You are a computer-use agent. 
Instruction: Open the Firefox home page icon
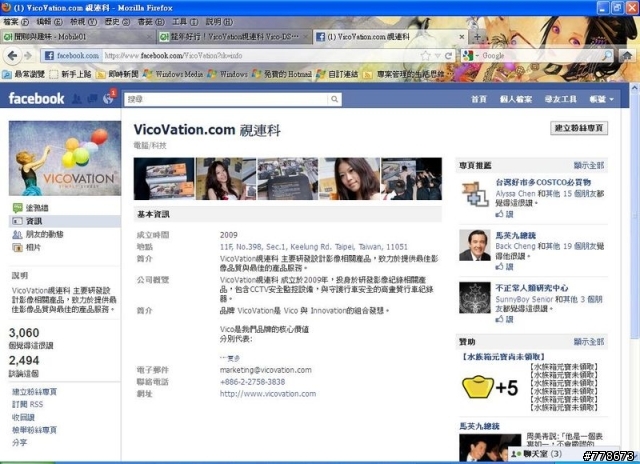coord(627,56)
